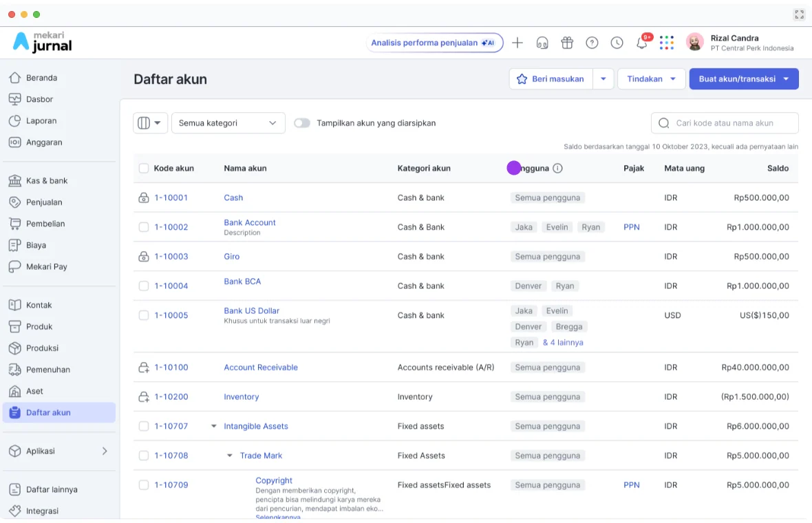Click the Saldo column header
This screenshot has width=812, height=523.
pyautogui.click(x=778, y=169)
